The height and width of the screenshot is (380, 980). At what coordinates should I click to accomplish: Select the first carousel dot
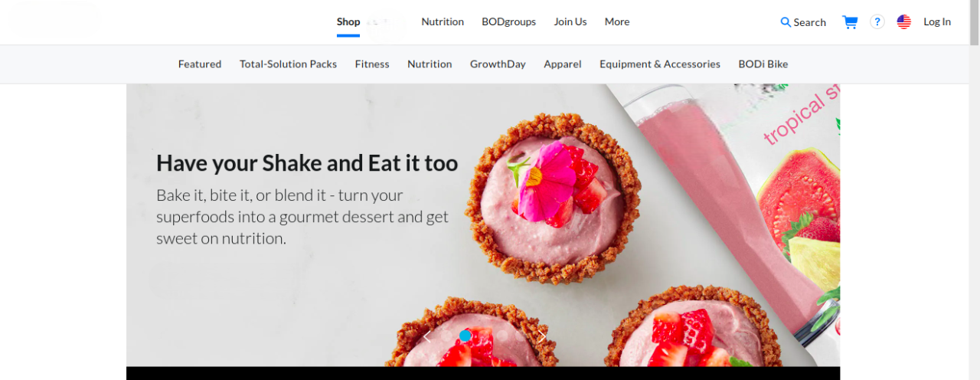pos(446,336)
